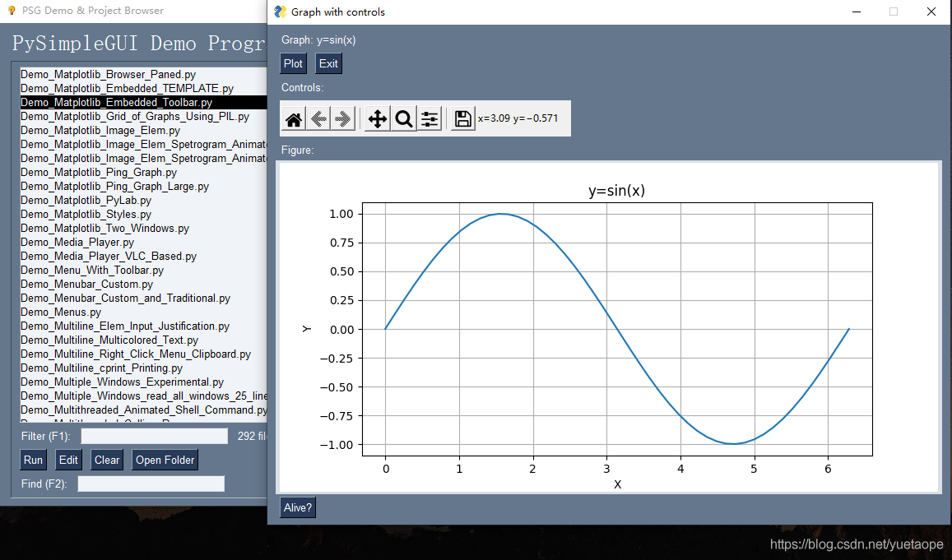Click the Plot button
Image resolution: width=952 pixels, height=560 pixels.
click(293, 63)
